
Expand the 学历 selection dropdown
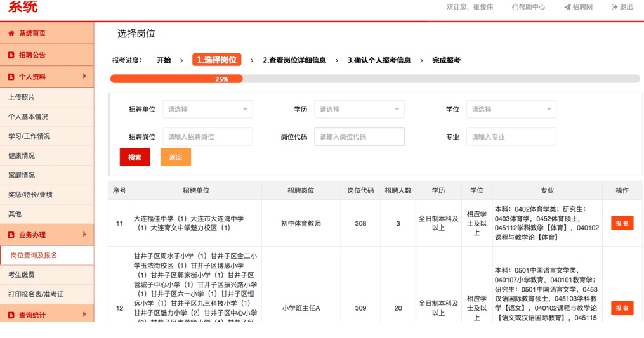[359, 109]
